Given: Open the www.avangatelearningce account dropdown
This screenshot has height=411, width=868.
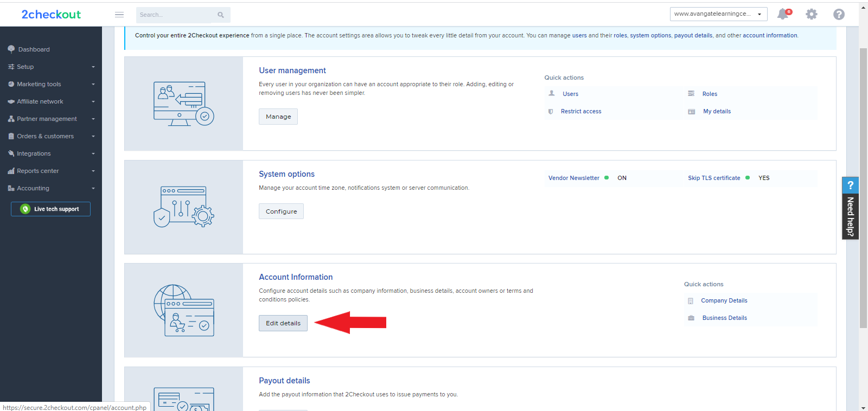Looking at the screenshot, I should 718,14.
